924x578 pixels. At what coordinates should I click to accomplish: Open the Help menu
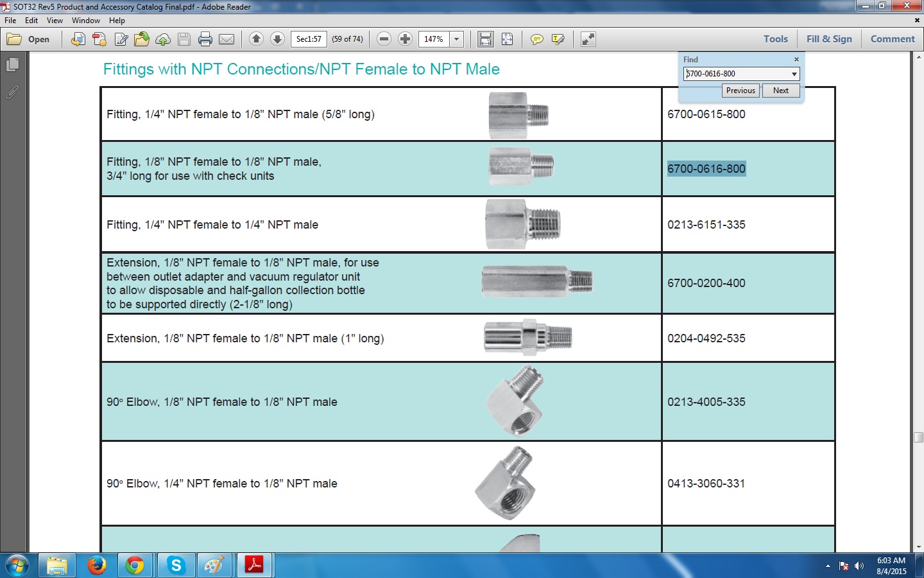(x=117, y=21)
